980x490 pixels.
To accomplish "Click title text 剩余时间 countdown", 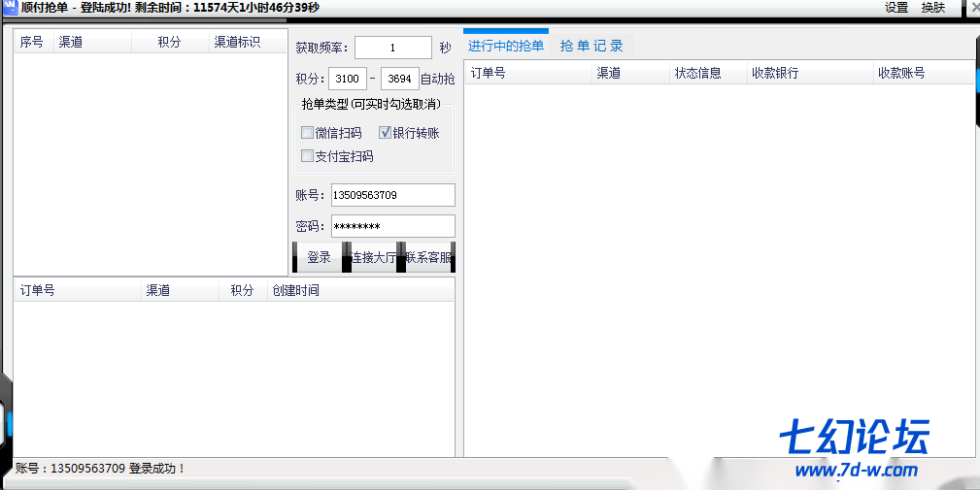I will click(x=227, y=8).
